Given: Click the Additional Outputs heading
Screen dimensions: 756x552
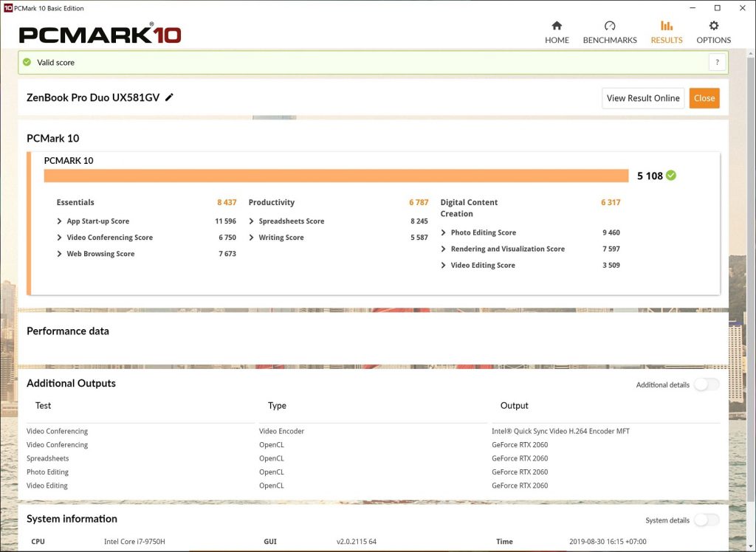Looking at the screenshot, I should click(x=71, y=383).
